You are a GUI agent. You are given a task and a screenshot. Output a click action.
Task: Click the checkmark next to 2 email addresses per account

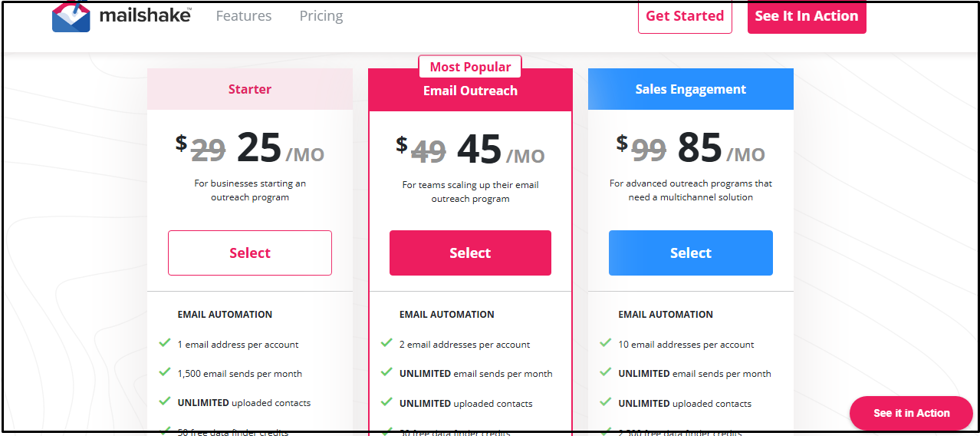[386, 343]
